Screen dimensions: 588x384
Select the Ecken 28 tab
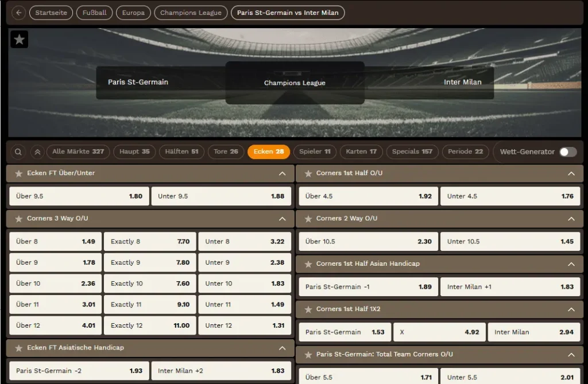pos(269,152)
